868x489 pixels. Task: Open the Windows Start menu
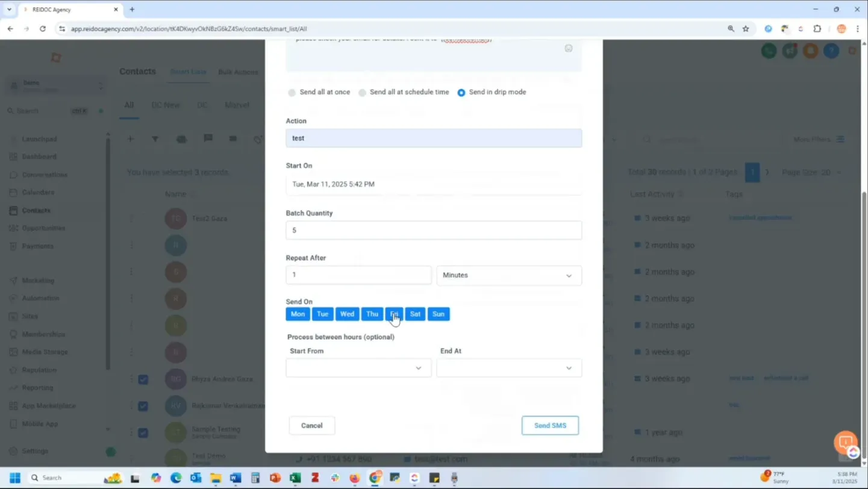click(15, 478)
